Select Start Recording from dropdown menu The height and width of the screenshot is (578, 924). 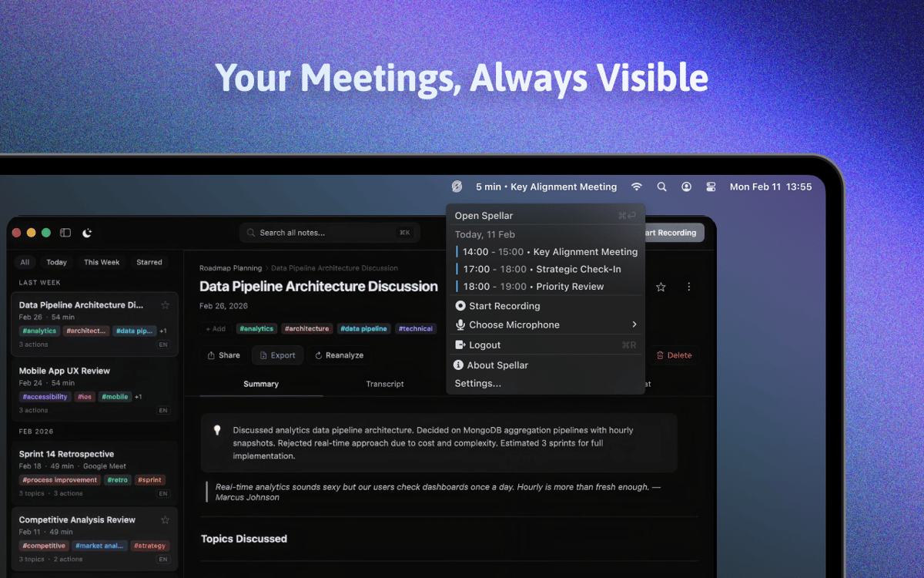click(x=504, y=306)
